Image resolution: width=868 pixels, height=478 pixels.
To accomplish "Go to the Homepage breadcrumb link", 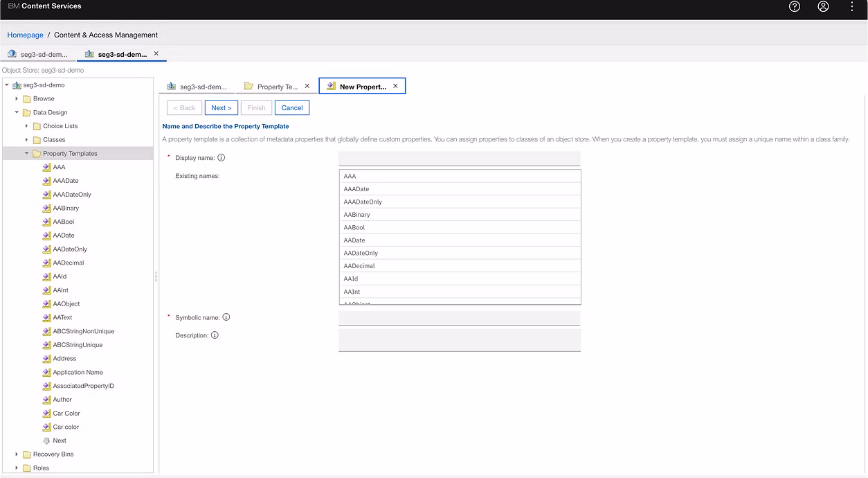I will click(x=26, y=35).
